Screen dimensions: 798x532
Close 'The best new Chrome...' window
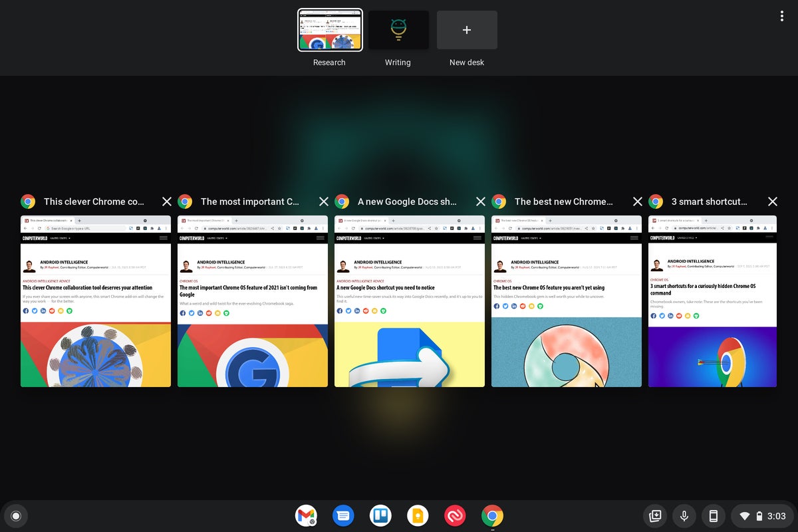pyautogui.click(x=638, y=201)
